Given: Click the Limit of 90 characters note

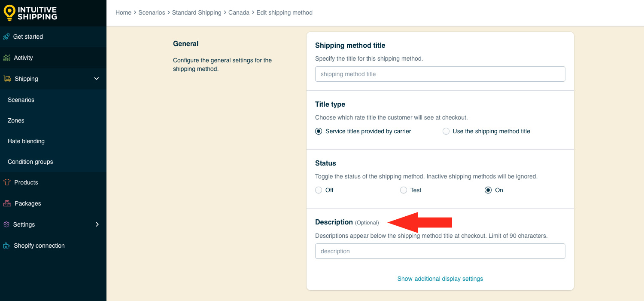Looking at the screenshot, I should 518,236.
